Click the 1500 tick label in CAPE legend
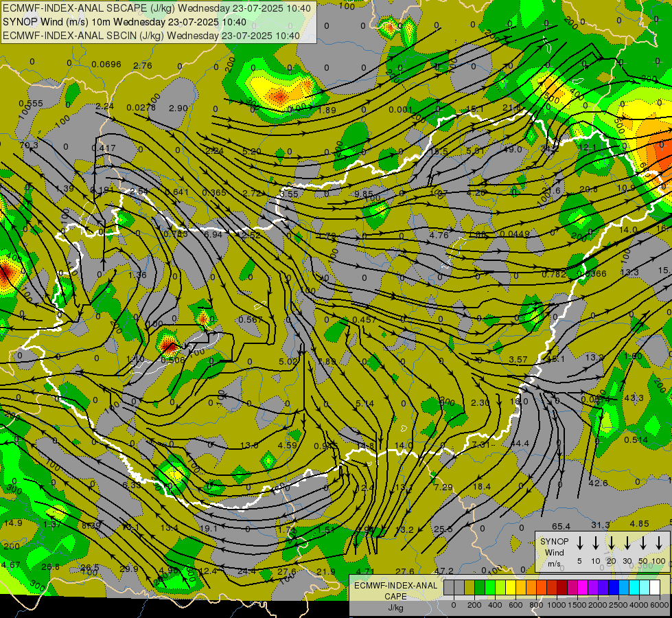This screenshot has height=618, width=672. (577, 605)
